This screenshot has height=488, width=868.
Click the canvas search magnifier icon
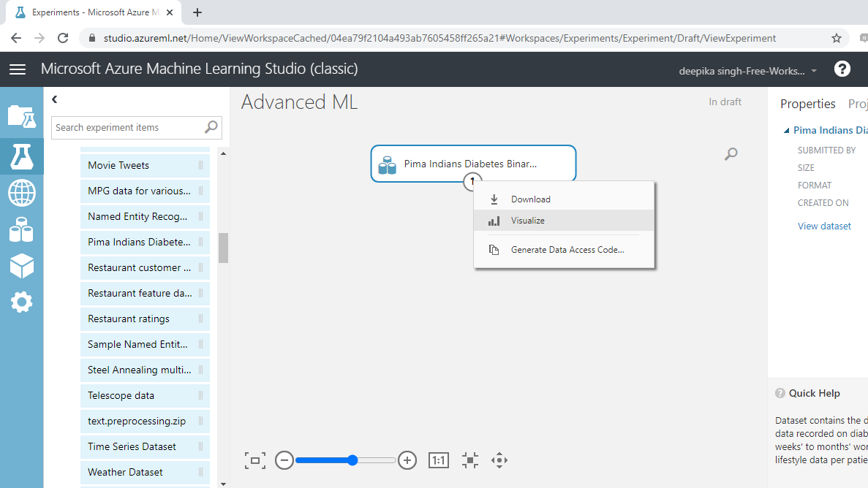(x=731, y=154)
